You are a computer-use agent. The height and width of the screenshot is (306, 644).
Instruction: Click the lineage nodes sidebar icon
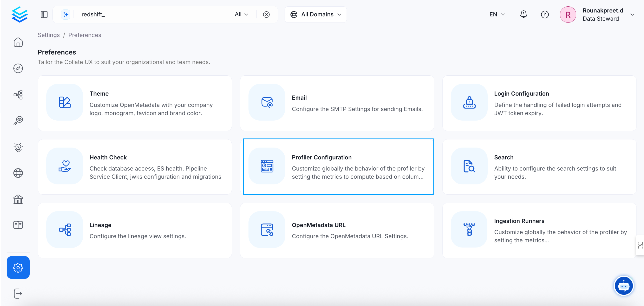[x=18, y=95]
